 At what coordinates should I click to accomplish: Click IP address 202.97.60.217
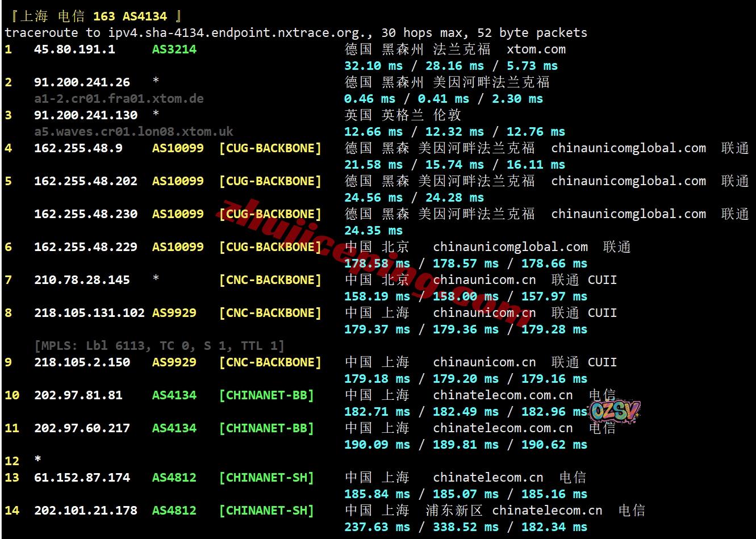pos(82,428)
